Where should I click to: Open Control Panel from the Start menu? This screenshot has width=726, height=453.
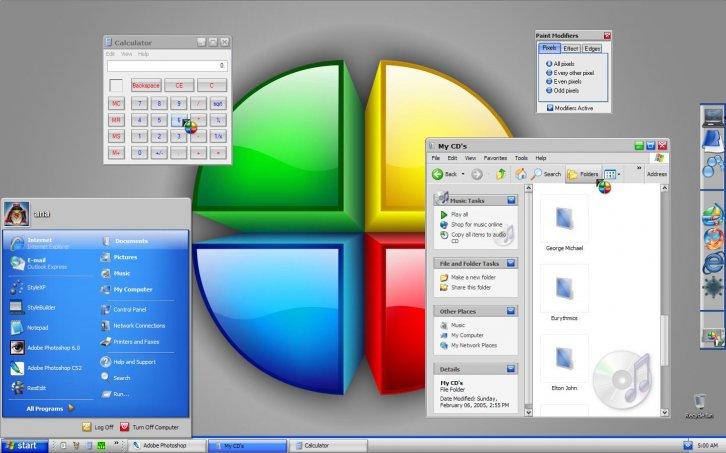pyautogui.click(x=124, y=309)
